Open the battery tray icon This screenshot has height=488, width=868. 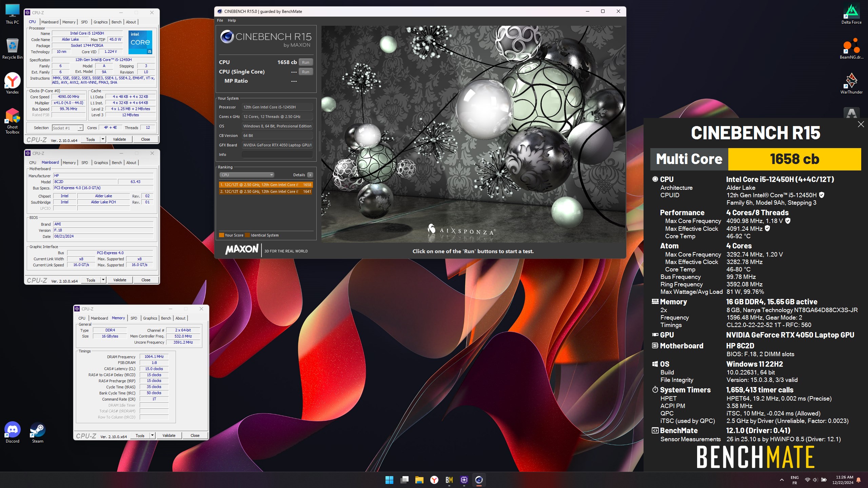pos(824,480)
